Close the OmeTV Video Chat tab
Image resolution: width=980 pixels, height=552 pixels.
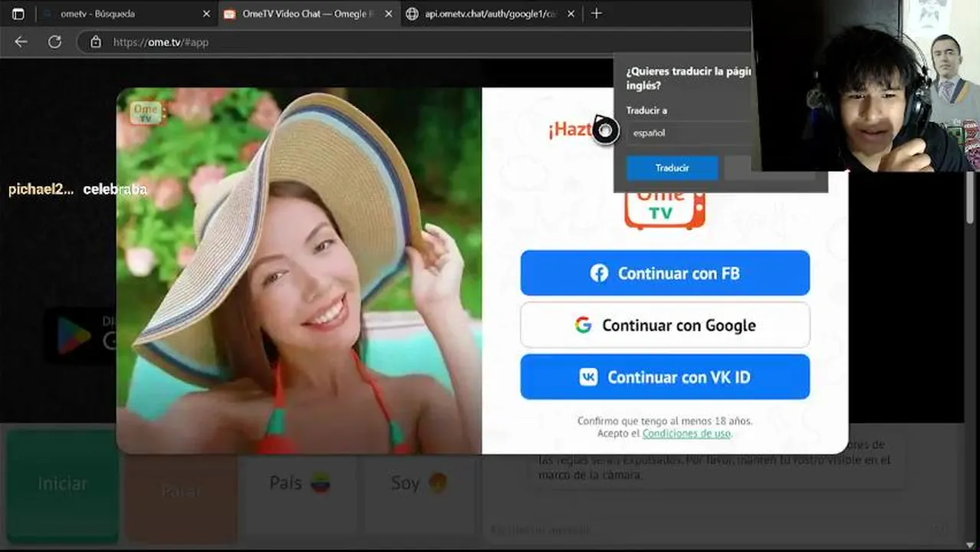pos(389,14)
